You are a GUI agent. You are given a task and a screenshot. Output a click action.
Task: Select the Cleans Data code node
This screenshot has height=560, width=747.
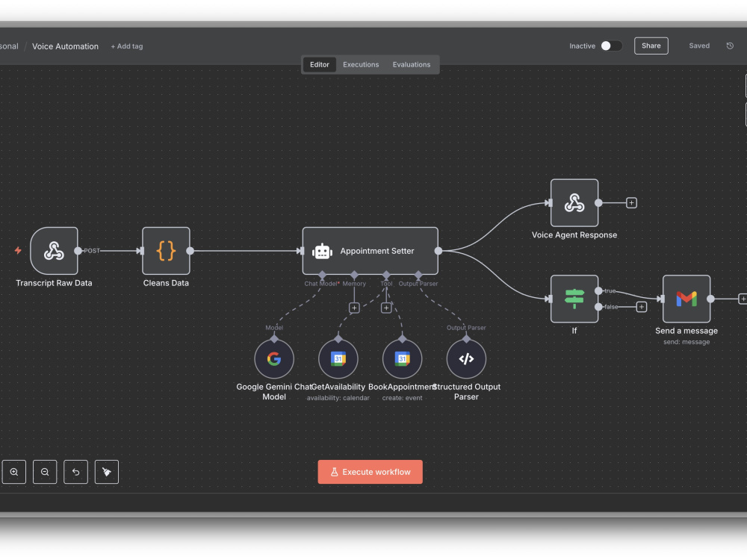(x=166, y=250)
